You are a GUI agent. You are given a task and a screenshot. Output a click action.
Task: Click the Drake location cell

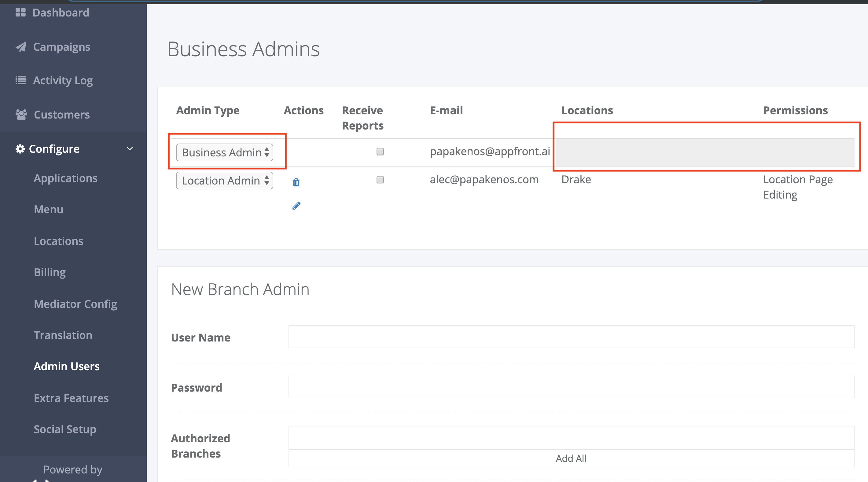coord(576,180)
